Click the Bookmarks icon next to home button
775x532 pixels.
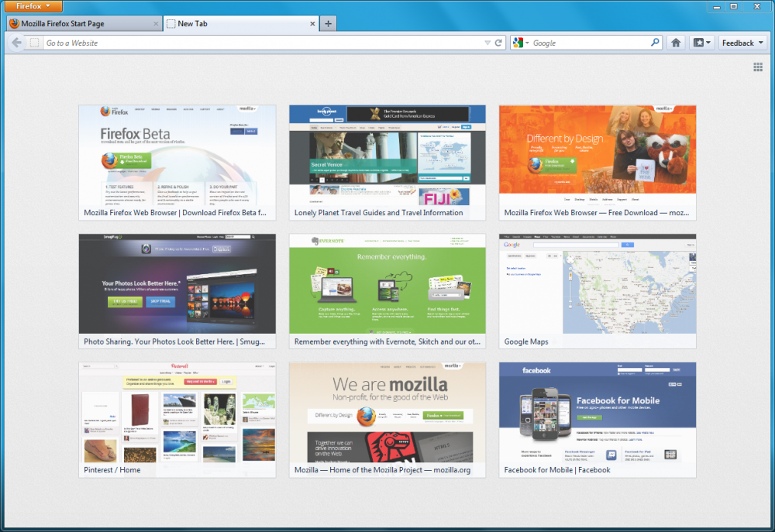[x=699, y=43]
